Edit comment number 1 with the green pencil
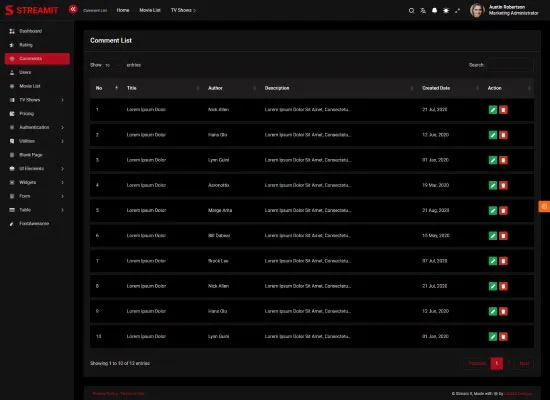Viewport: 550px width, 400px height. coord(493,110)
